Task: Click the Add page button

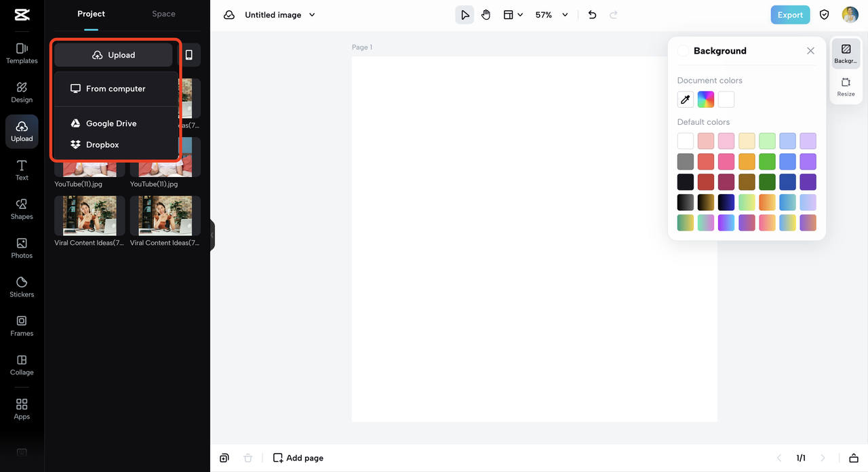Action: 298,458
